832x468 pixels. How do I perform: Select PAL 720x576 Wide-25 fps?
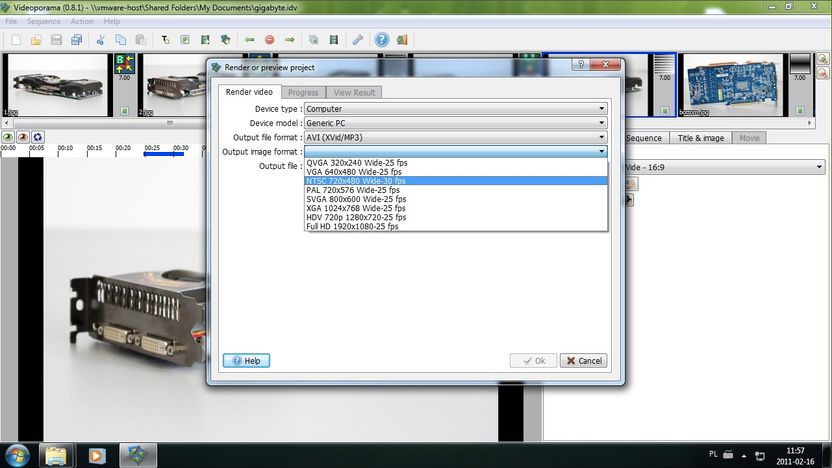[456, 190]
